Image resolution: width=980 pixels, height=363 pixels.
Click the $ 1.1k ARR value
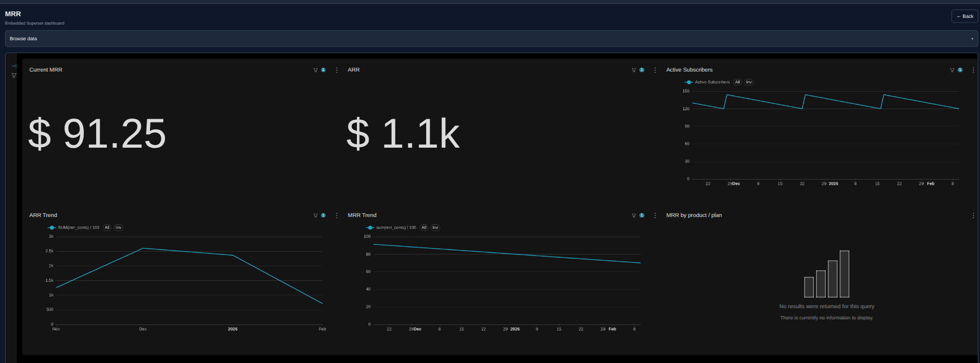(403, 134)
